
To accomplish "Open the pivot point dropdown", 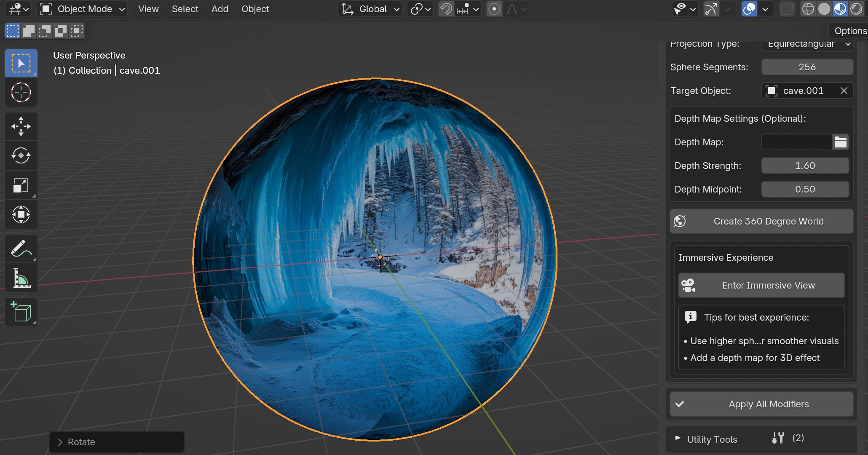I will click(420, 9).
